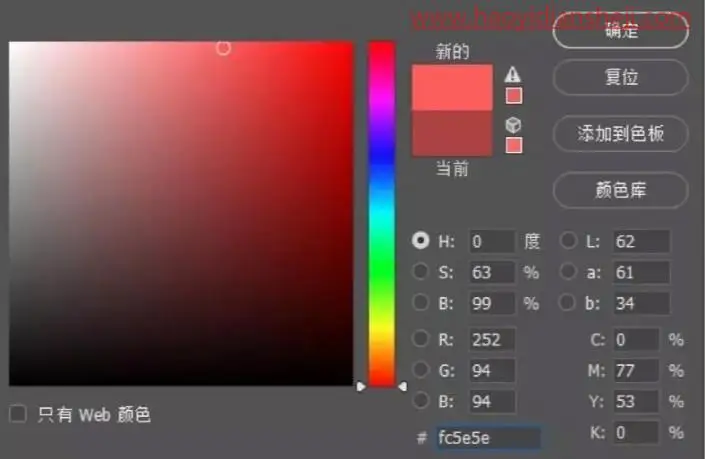
Task: Confirm with the 确定 button
Action: click(620, 30)
